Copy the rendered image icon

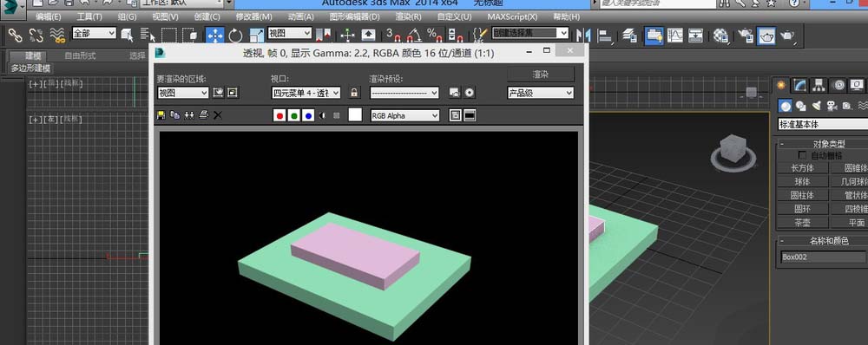point(175,115)
